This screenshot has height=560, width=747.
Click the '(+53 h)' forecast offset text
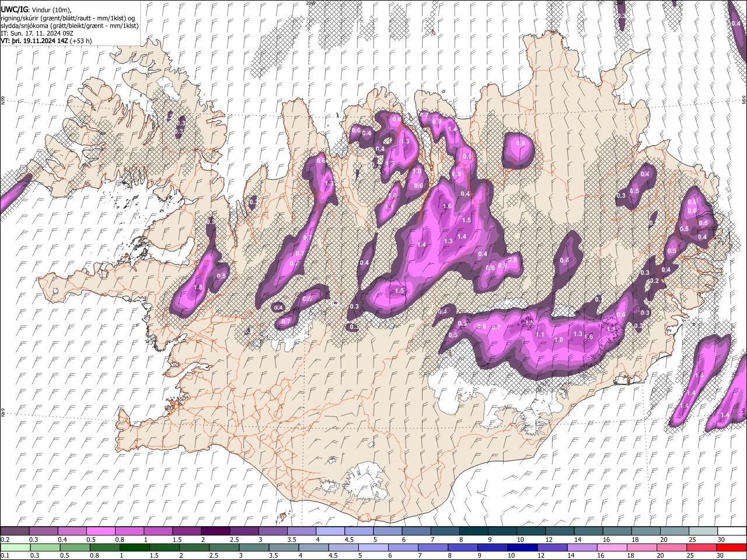tap(81, 41)
